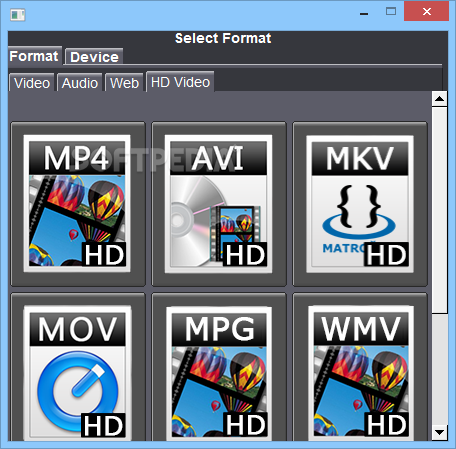The image size is (456, 449).
Task: Choose the AVI HD format icon
Action: pyautogui.click(x=218, y=203)
